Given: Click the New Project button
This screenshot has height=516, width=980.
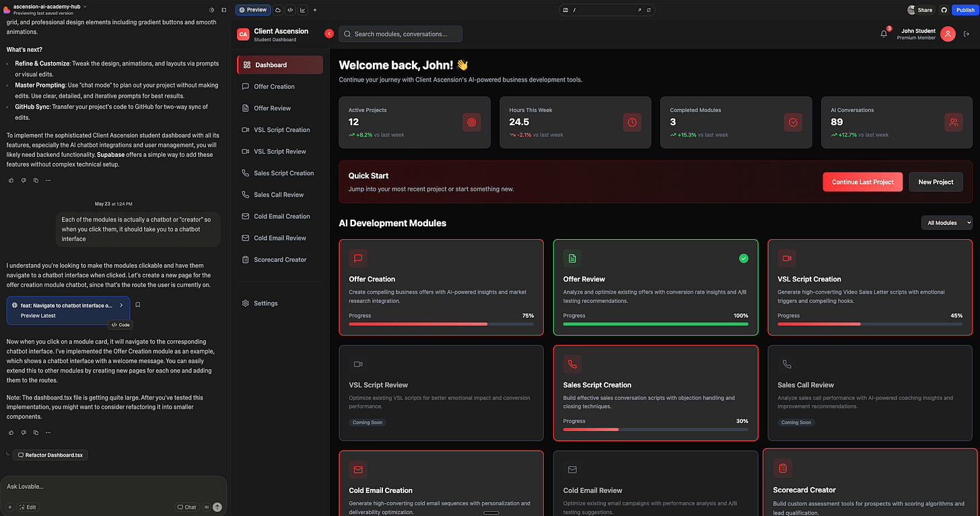Looking at the screenshot, I should tap(936, 182).
